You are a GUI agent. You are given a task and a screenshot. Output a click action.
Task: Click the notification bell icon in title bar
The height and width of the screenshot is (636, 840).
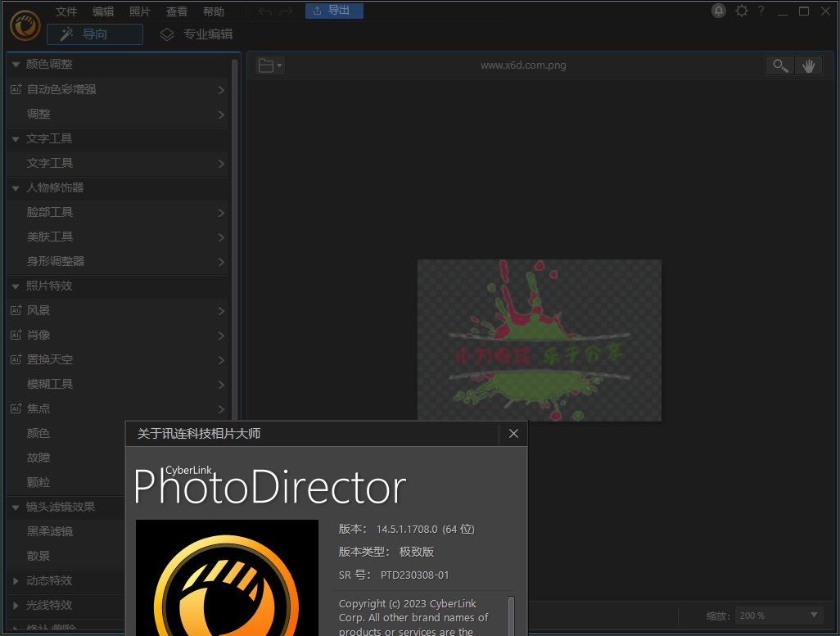[718, 11]
